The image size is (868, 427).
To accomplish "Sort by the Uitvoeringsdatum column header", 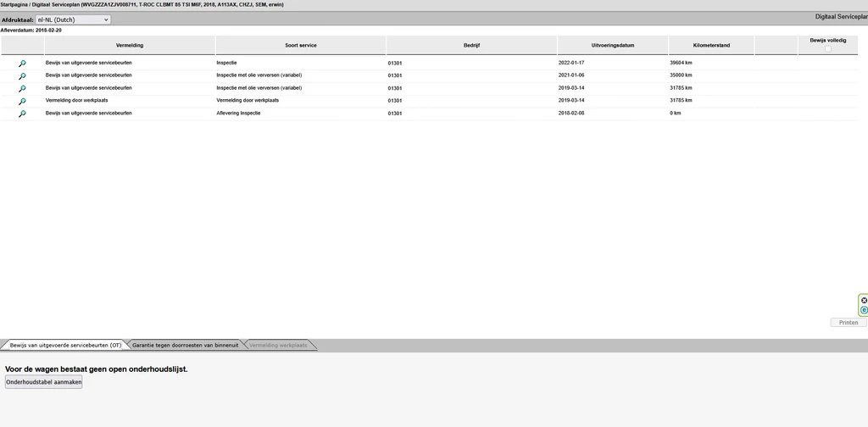I will coord(613,45).
